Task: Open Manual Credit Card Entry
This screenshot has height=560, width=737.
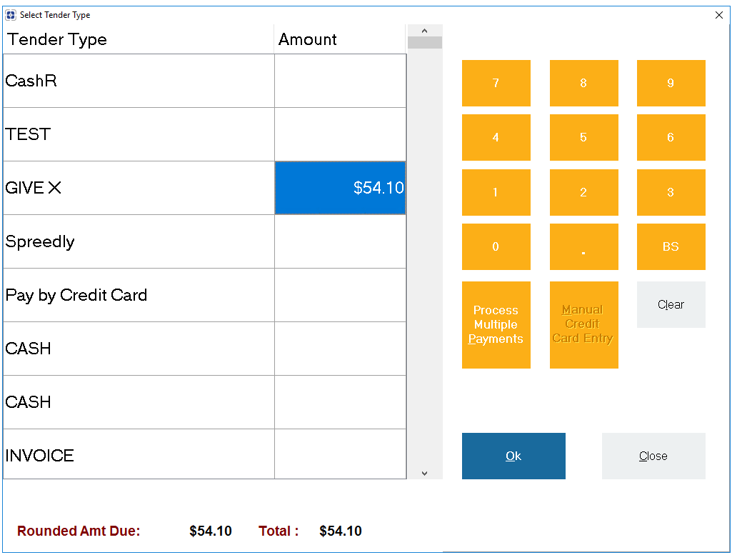Action: pos(583,324)
